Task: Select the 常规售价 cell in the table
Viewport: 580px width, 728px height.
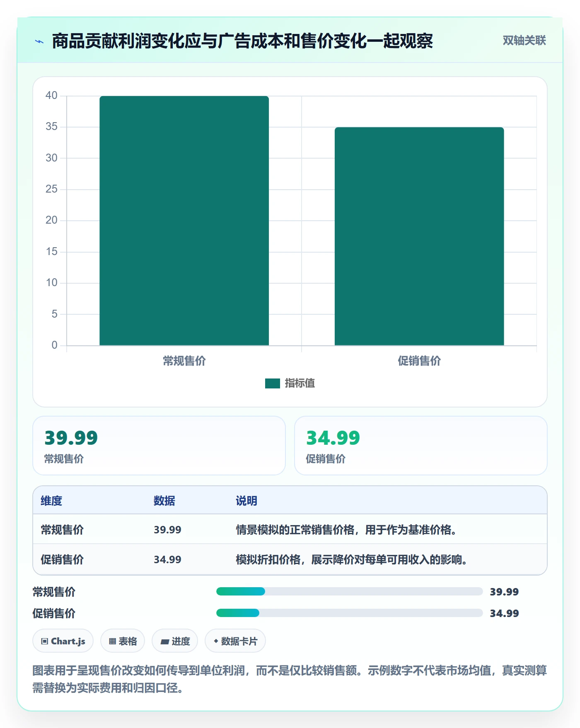Action: pos(62,530)
